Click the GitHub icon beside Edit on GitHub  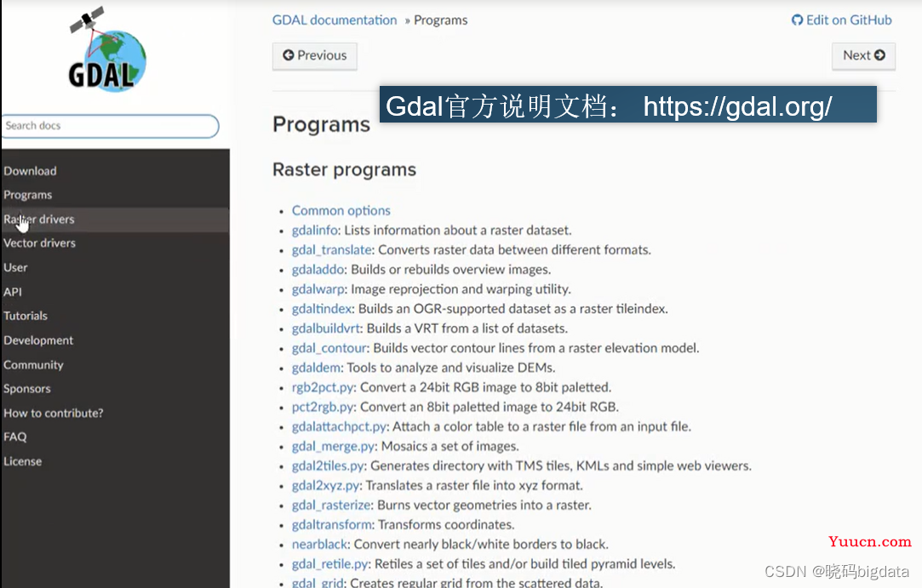pyautogui.click(x=797, y=20)
